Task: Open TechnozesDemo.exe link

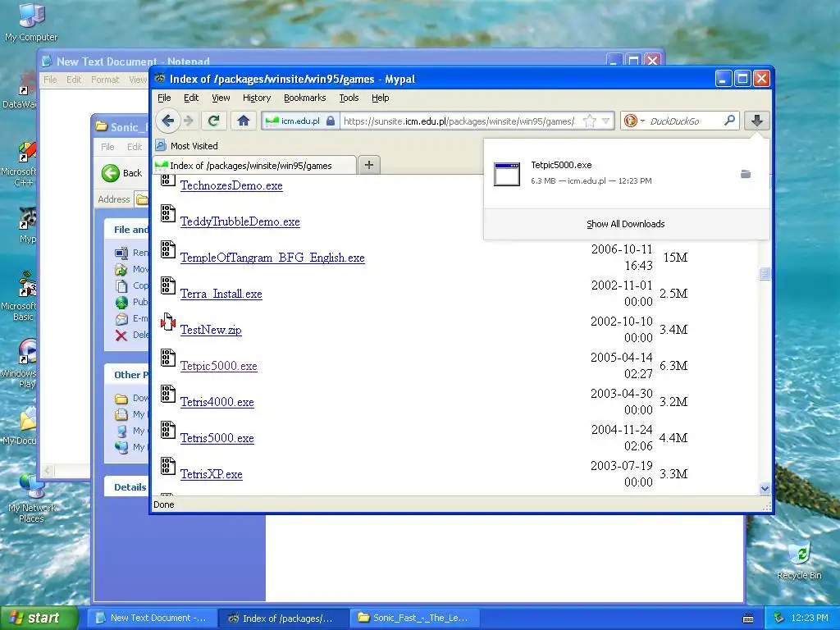Action: pos(231,185)
